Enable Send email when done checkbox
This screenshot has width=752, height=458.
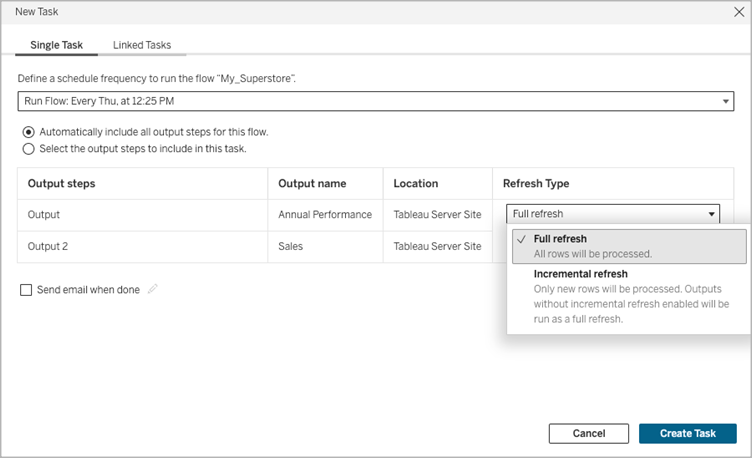(x=26, y=290)
